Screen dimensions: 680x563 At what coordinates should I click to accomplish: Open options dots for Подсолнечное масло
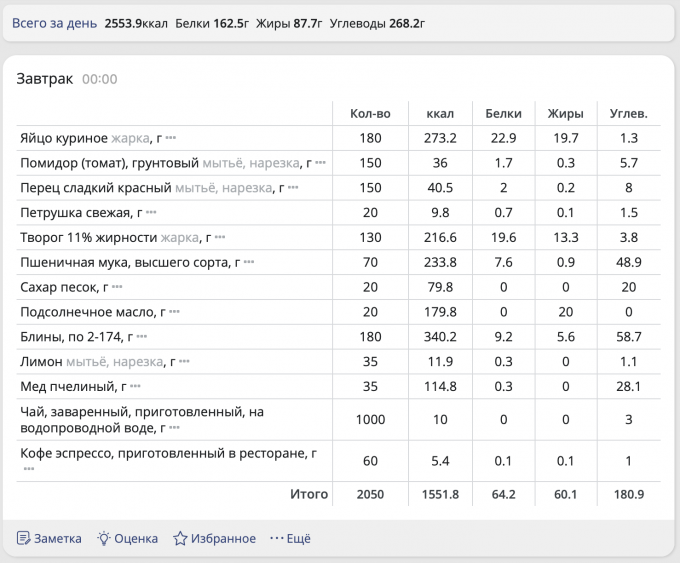[174, 313]
